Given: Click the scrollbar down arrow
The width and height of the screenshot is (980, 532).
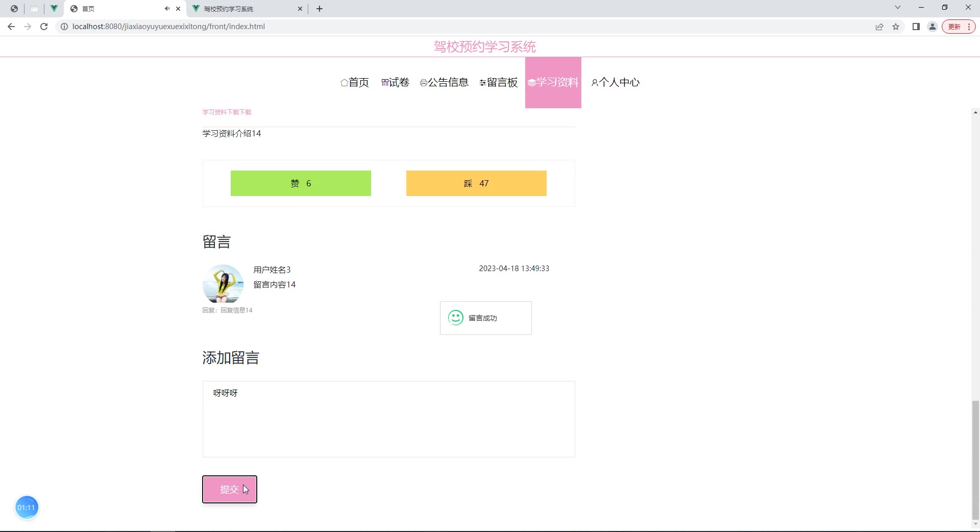Looking at the screenshot, I should [x=975, y=524].
